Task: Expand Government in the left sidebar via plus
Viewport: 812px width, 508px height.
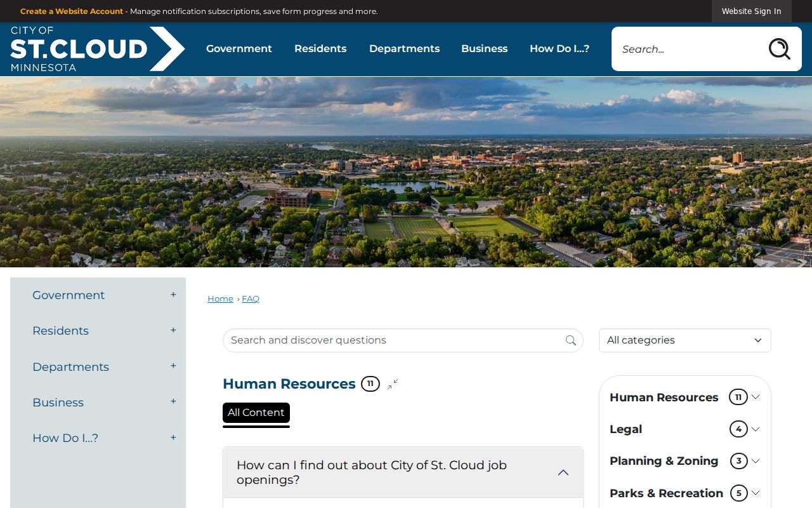Action: coord(173,295)
